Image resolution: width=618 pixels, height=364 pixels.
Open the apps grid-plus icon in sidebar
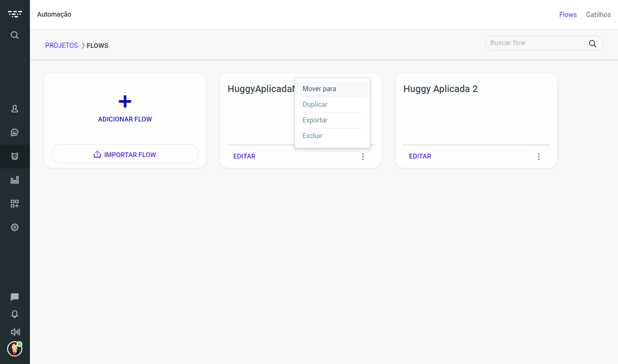point(15,204)
